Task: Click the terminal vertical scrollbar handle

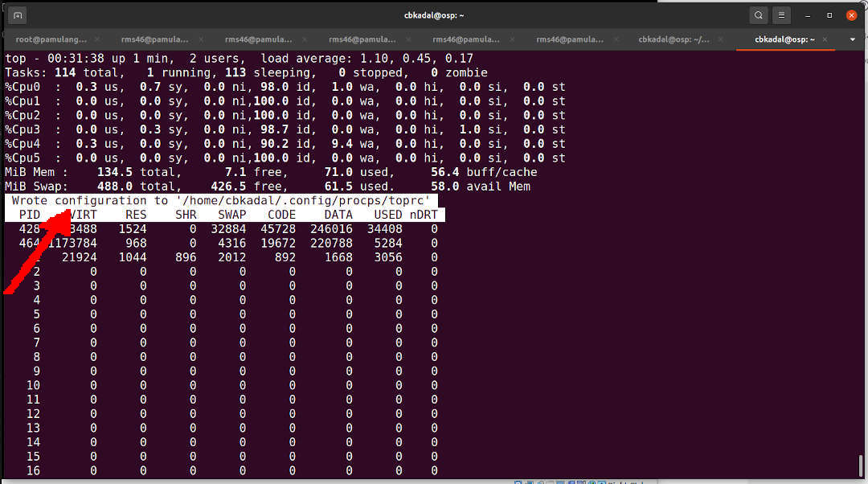Action: pos(860,466)
